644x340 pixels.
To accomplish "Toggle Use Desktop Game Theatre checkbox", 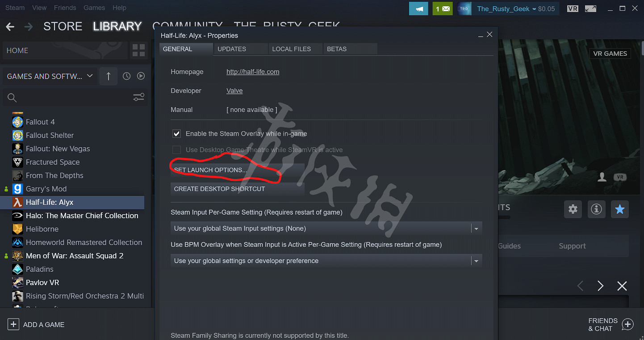I will click(177, 149).
